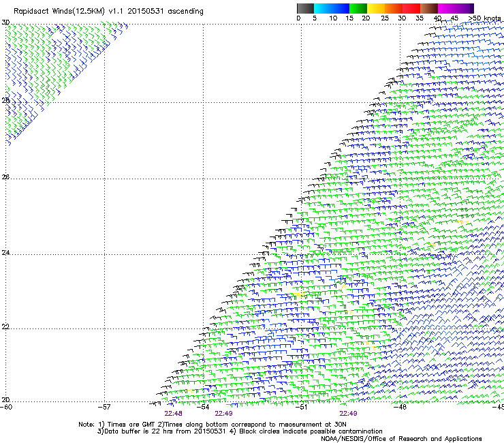Click the '22:49' timestamp right of '-51'
This screenshot has height=443, width=504.
click(x=348, y=414)
